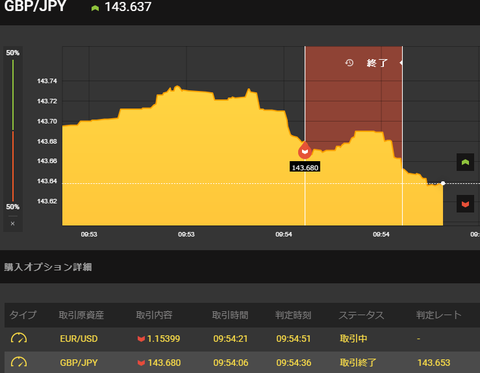The height and width of the screenshot is (373, 480).
Task: Click the gauge type icon in GBP/JPY row
Action: point(19,362)
